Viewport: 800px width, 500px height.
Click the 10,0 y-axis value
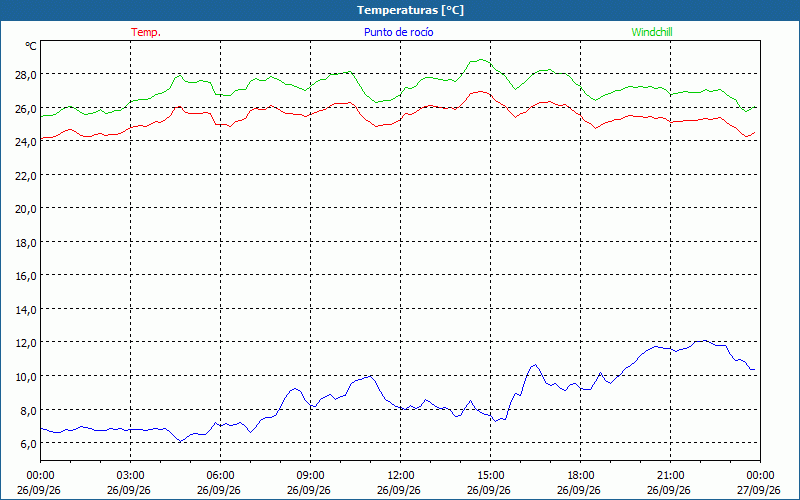pyautogui.click(x=26, y=377)
